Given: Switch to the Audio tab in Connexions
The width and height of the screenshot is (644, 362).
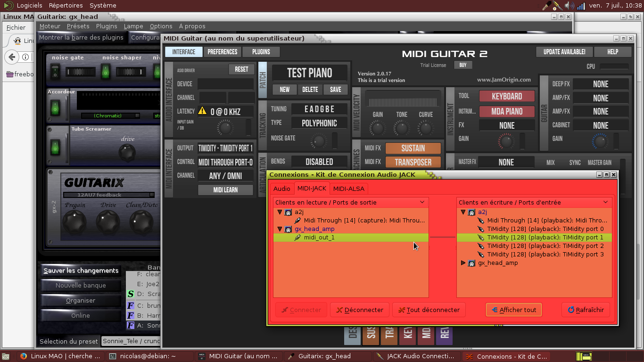Looking at the screenshot, I should click(x=282, y=189).
